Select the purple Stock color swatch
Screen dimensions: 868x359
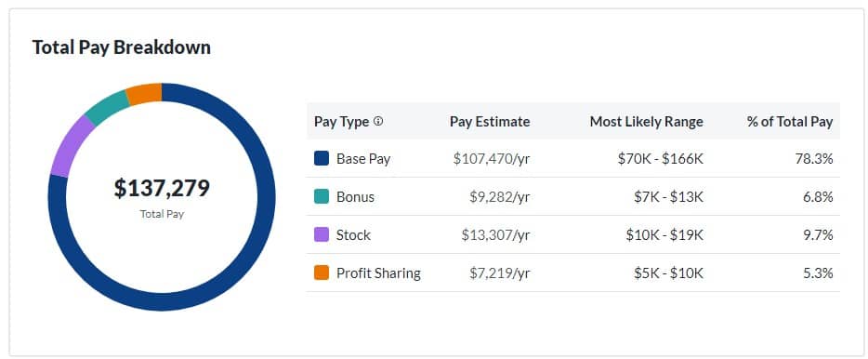click(322, 235)
